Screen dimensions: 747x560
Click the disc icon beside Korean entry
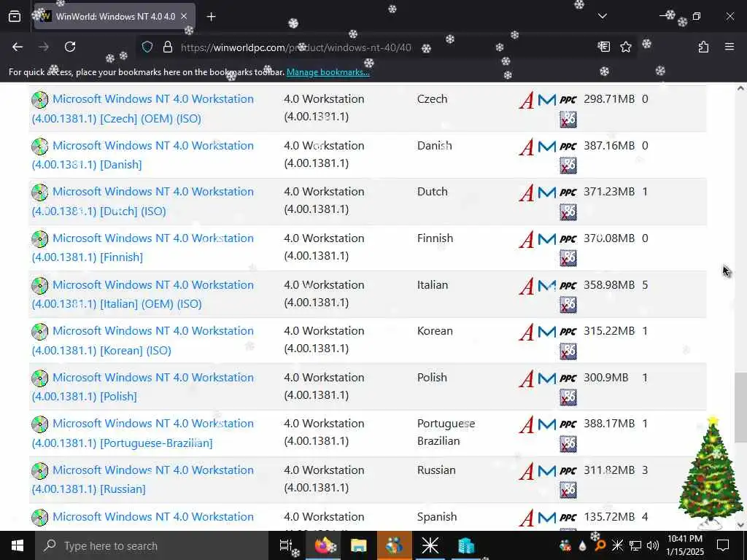[40, 332]
